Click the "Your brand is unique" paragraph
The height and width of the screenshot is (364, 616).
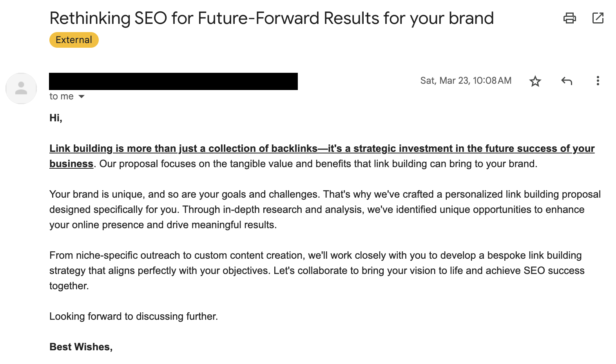pyautogui.click(x=317, y=209)
